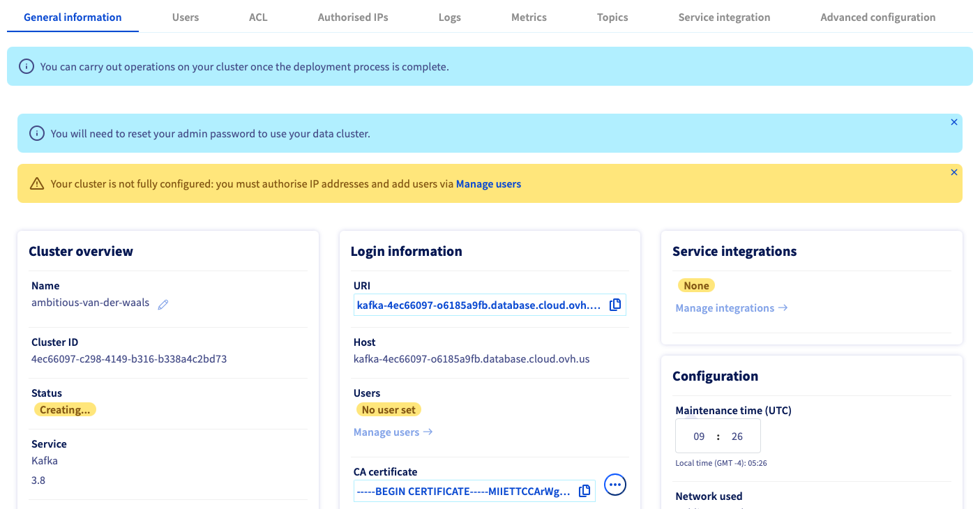
Task: Click the Cluster overview heading
Action: click(x=81, y=251)
